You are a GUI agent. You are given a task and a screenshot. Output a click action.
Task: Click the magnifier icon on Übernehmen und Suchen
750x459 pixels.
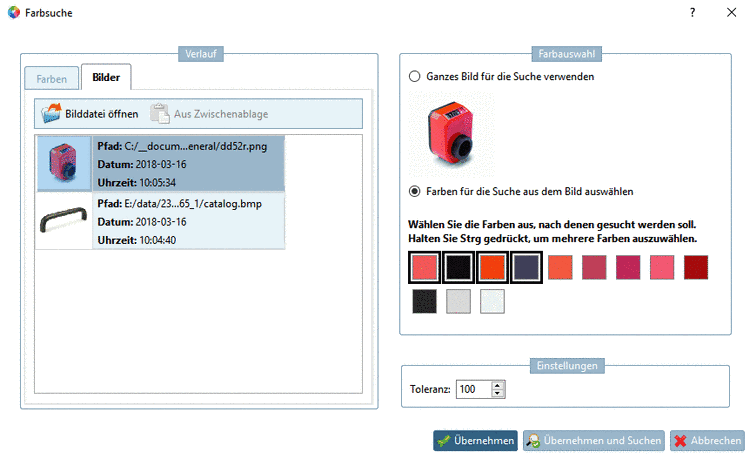[x=533, y=440]
